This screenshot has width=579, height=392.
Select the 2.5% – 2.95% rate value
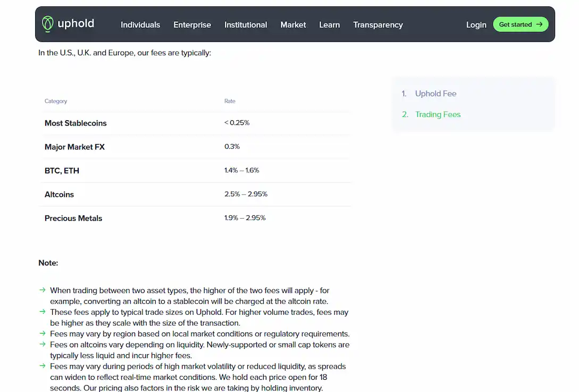click(x=246, y=194)
